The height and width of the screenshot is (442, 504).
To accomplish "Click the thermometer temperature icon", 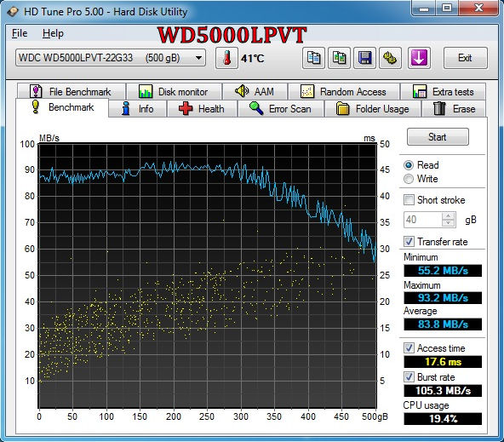I will (x=226, y=58).
